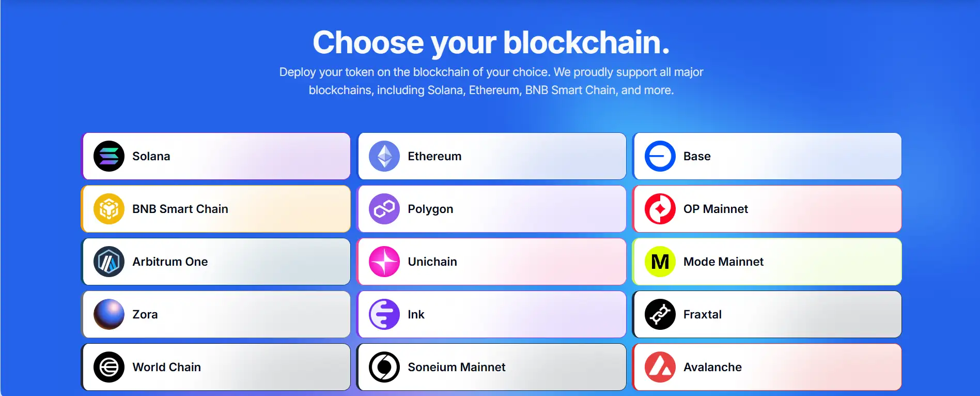
Task: Click the "Choose your blockchain." heading
Action: pyautogui.click(x=491, y=42)
